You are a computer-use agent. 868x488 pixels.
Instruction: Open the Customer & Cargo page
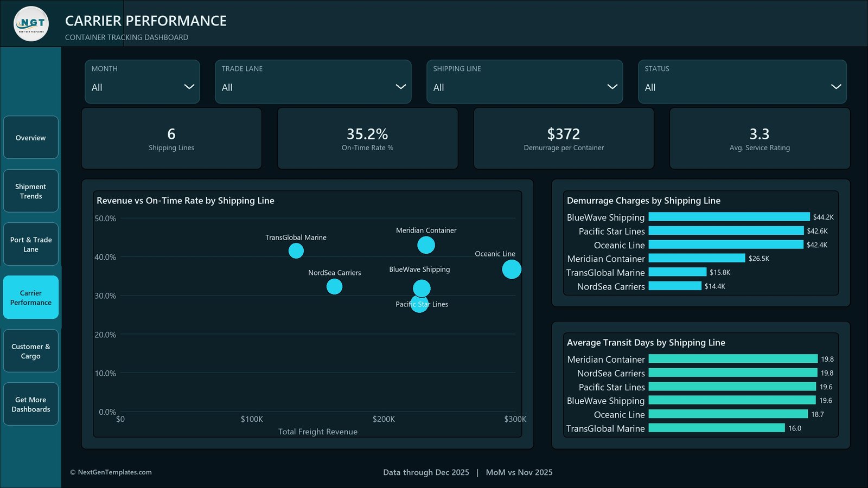pos(31,351)
